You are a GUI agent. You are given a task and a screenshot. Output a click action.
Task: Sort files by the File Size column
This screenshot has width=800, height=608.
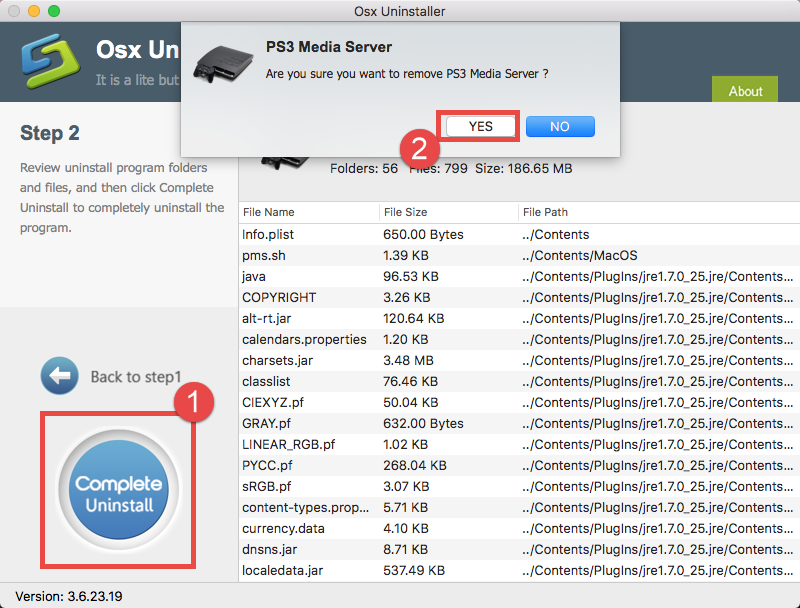click(x=406, y=212)
